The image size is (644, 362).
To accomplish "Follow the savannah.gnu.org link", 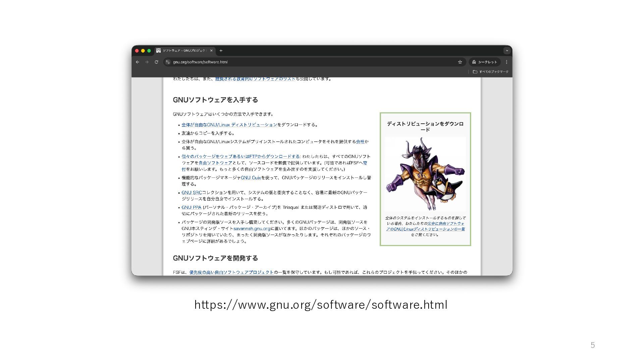I will (252, 229).
